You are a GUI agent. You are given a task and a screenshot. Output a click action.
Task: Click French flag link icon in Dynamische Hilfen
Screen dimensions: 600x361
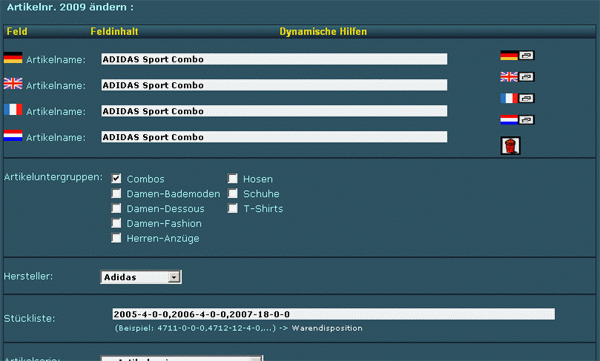pyautogui.click(x=517, y=98)
